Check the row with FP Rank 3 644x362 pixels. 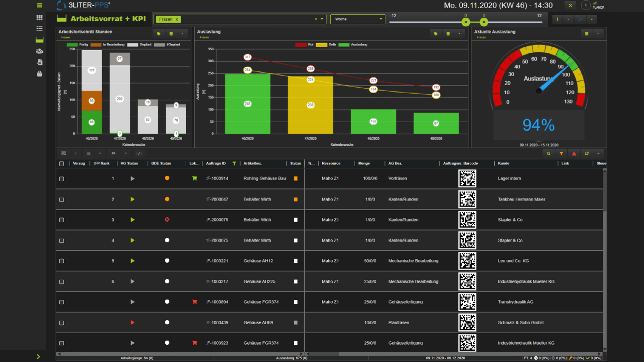point(62,220)
